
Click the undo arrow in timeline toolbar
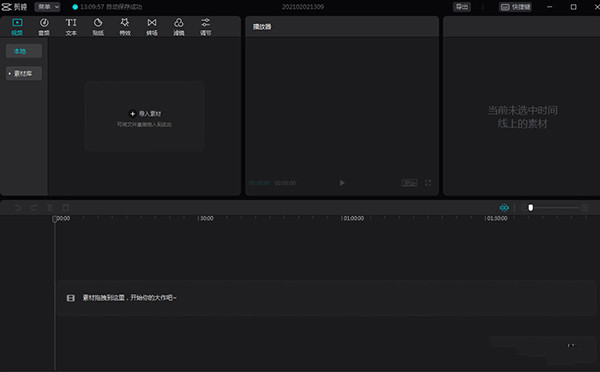18,207
